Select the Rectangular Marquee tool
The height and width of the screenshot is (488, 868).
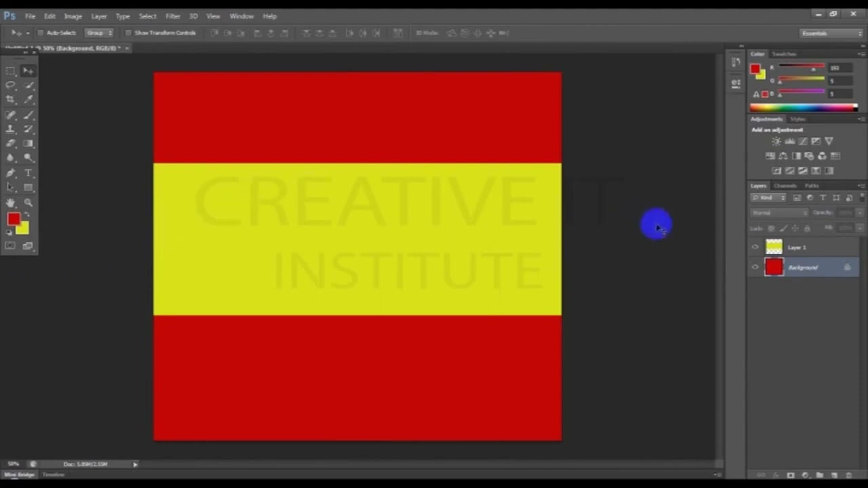(x=11, y=70)
